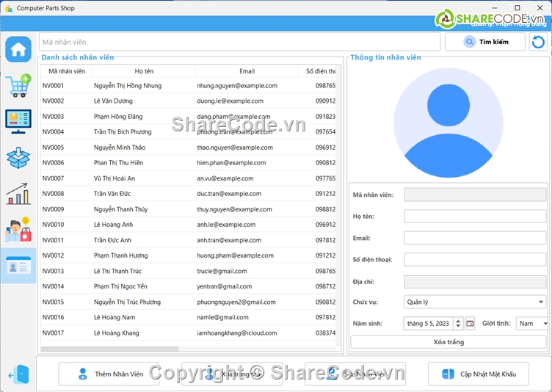Viewport: 552px width, 392px height.
Task: Sort by the Họ tên column header
Action: click(144, 71)
